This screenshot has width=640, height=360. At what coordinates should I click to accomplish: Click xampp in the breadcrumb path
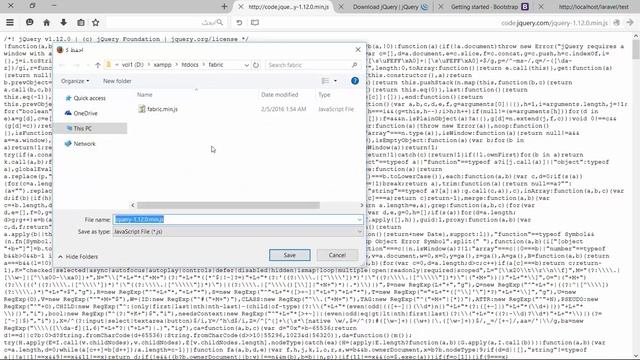pyautogui.click(x=162, y=65)
